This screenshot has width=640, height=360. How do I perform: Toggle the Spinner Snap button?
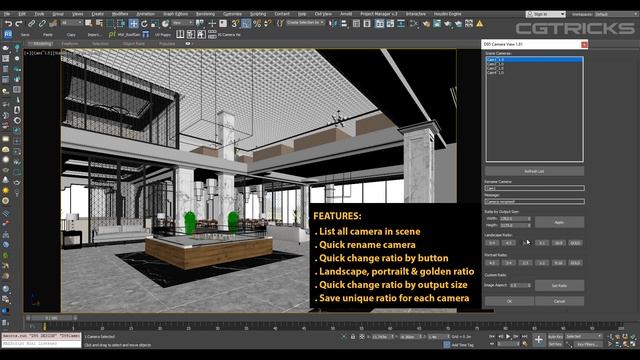pyautogui.click(x=268, y=24)
